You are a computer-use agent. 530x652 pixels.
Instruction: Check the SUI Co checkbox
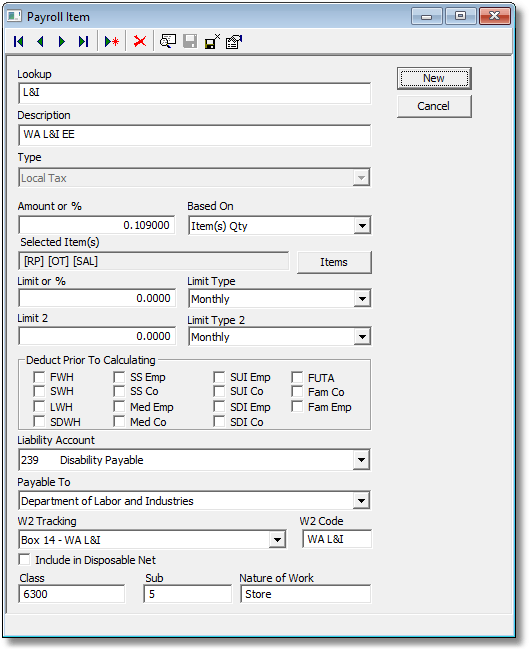(x=219, y=391)
